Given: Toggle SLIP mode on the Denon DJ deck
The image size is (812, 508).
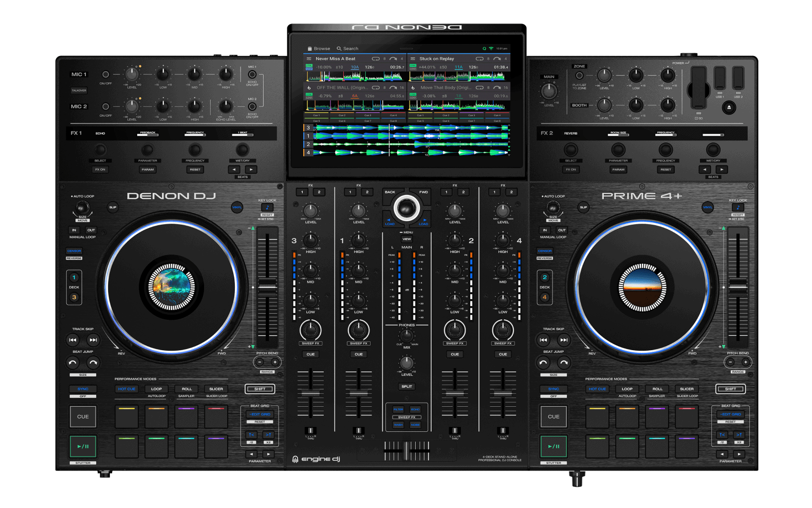Looking at the screenshot, I should click(113, 207).
